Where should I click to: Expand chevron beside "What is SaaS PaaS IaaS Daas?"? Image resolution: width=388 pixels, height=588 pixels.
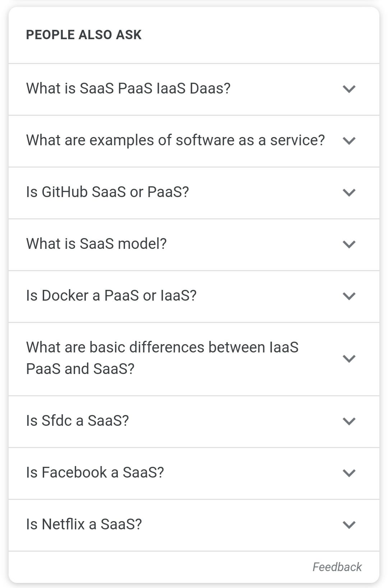(x=349, y=89)
